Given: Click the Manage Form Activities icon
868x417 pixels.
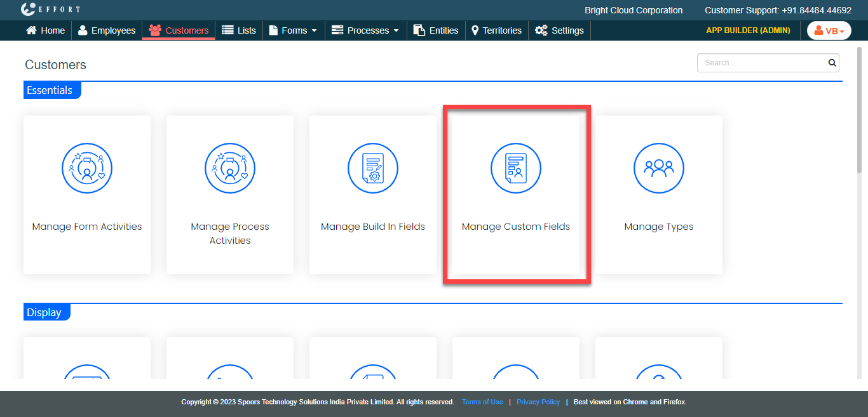Looking at the screenshot, I should 87,168.
